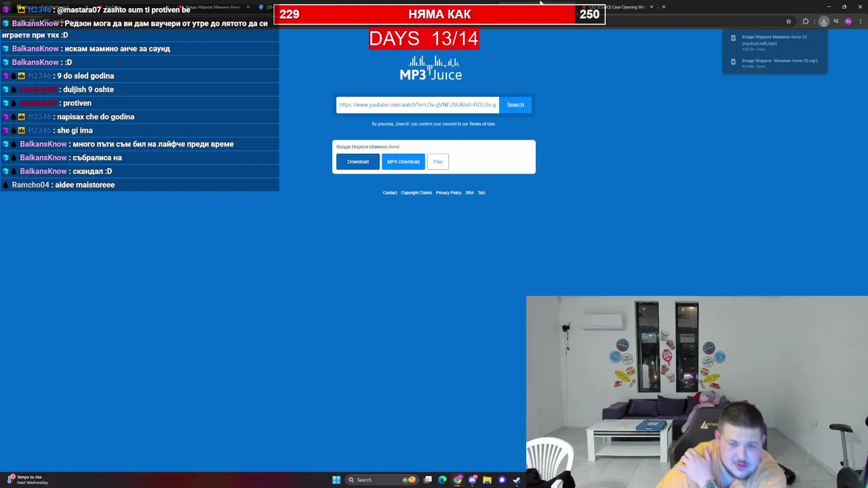
Task: Open the Copyright Claims footer link
Action: pyautogui.click(x=416, y=192)
